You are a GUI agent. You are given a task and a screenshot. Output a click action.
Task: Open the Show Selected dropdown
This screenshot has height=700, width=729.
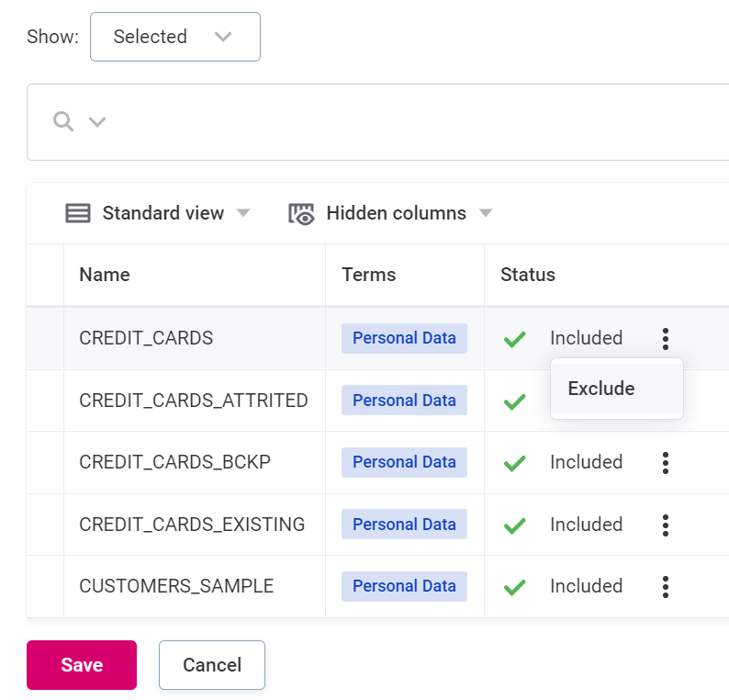click(x=175, y=37)
